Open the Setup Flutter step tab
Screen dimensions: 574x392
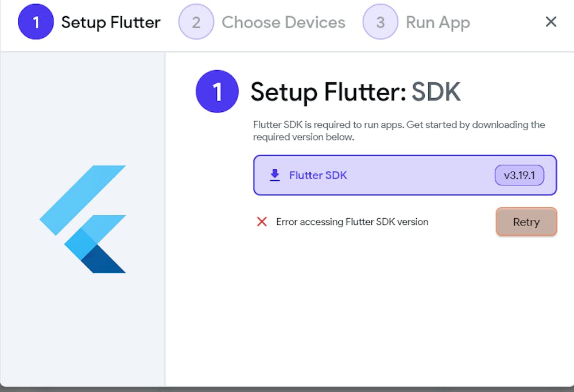pos(111,22)
